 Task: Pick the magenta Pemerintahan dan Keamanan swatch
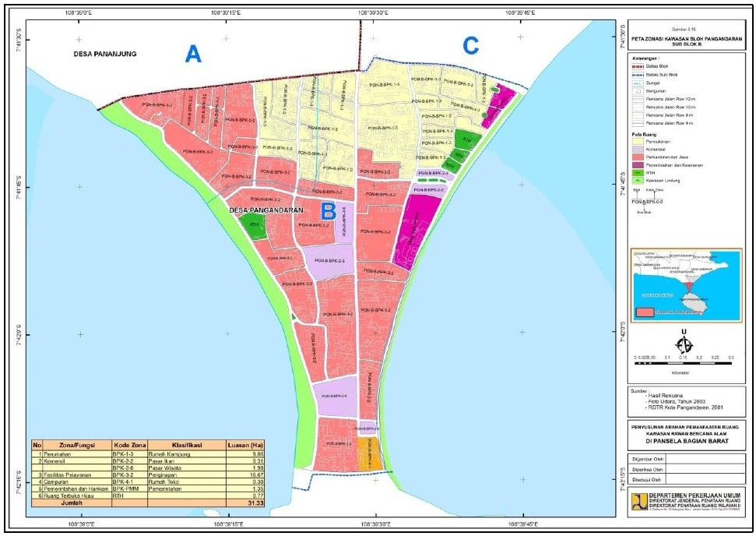638,165
